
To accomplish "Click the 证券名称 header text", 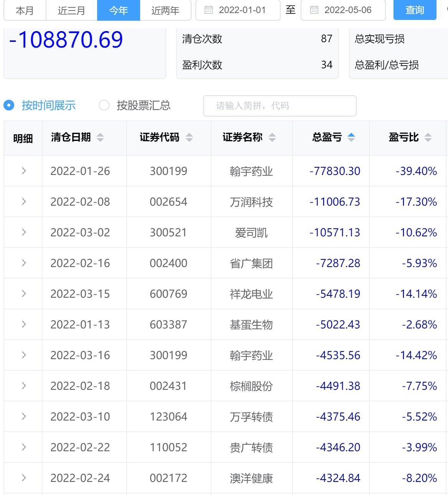I will point(243,137).
